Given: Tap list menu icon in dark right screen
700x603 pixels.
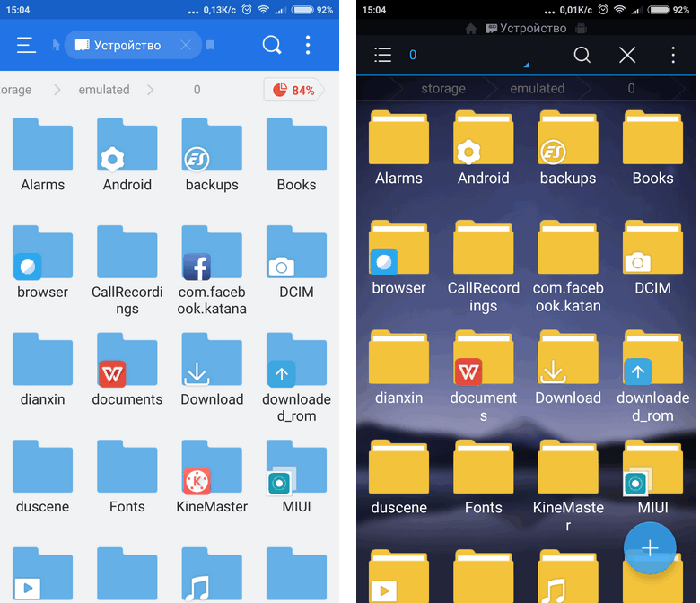Looking at the screenshot, I should coord(382,55).
